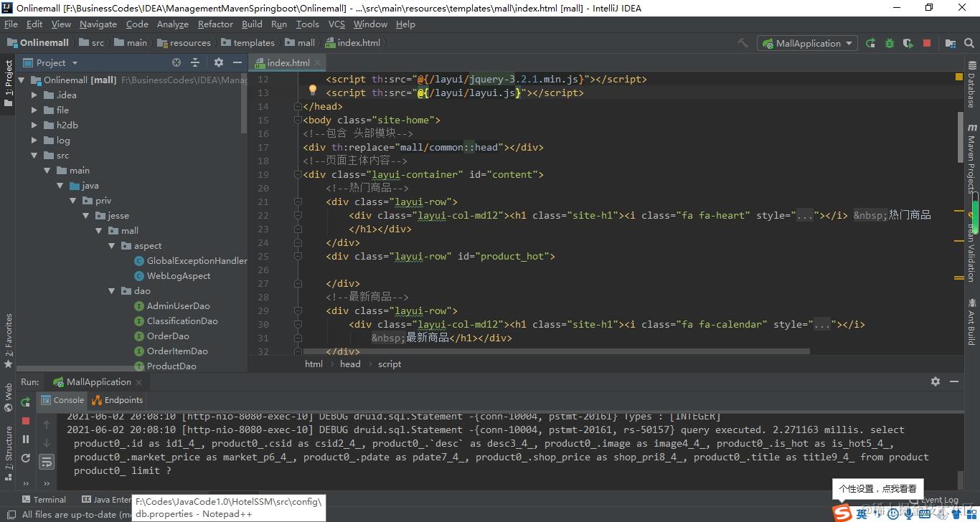Close the MallApplication run tab

click(141, 382)
